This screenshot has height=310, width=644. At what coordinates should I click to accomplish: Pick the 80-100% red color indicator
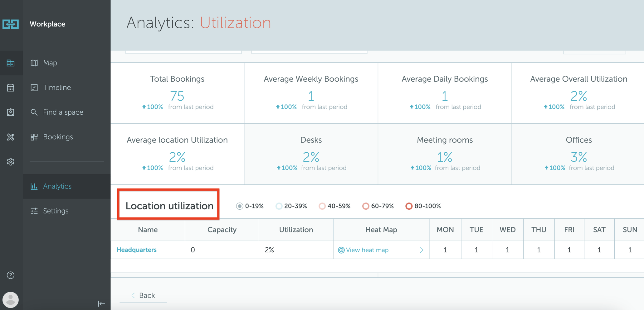click(409, 206)
